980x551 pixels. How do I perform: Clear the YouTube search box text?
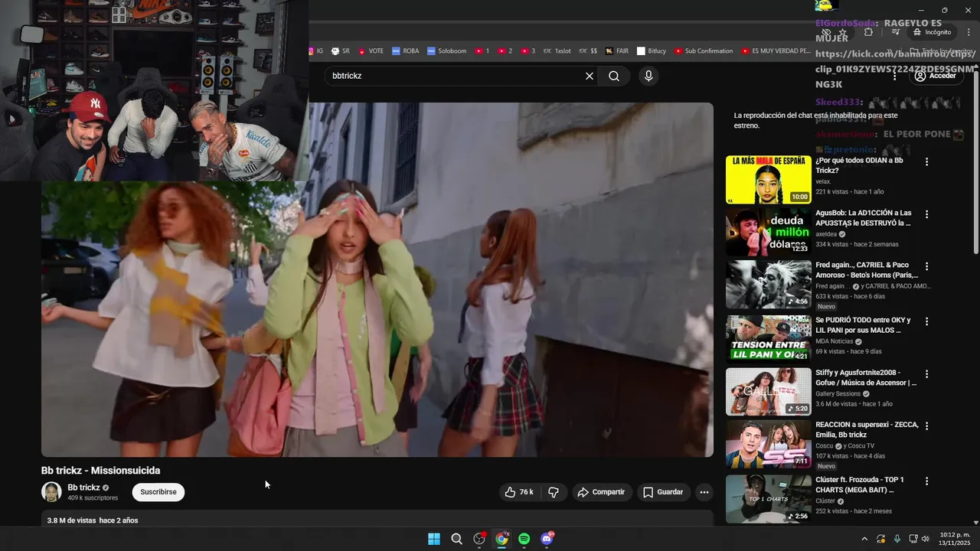tap(590, 76)
